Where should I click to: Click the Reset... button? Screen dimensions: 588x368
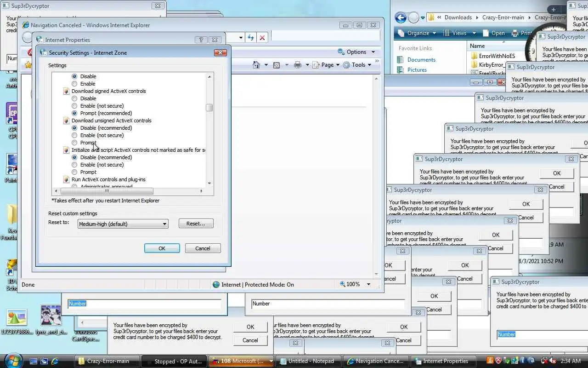[196, 224]
